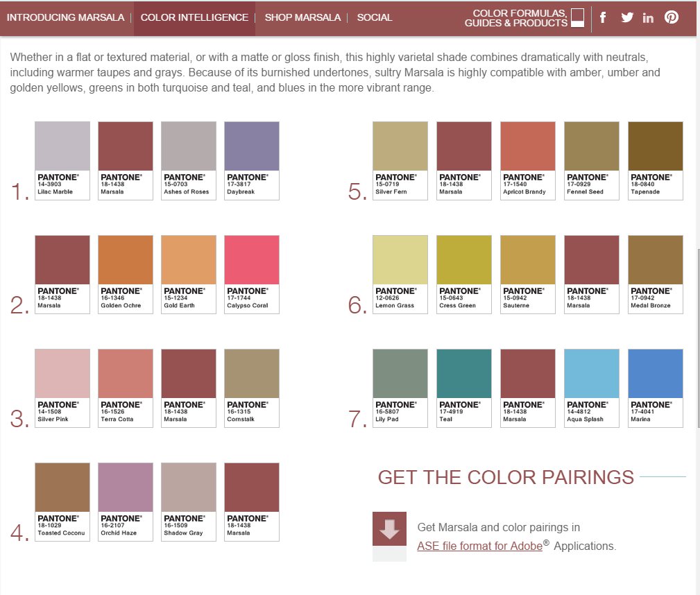Pick the Apricot Brandy swatch

tap(528, 161)
